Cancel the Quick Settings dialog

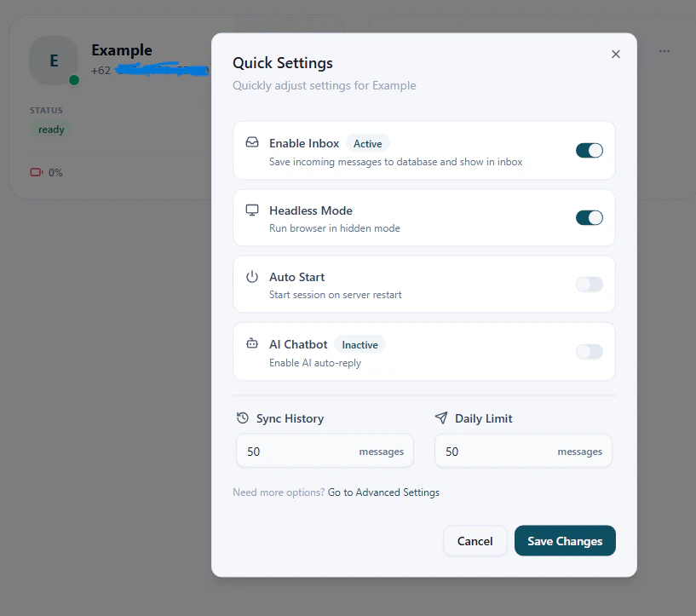coord(475,540)
